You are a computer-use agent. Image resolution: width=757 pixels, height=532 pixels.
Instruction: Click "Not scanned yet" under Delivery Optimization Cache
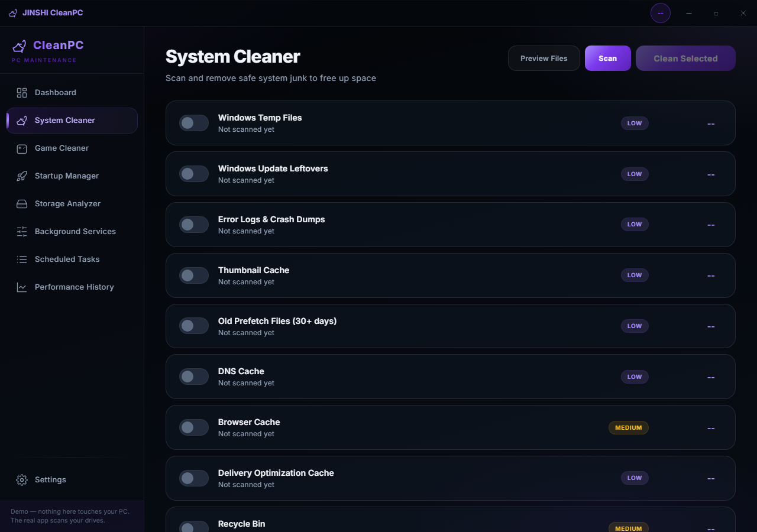[246, 485]
